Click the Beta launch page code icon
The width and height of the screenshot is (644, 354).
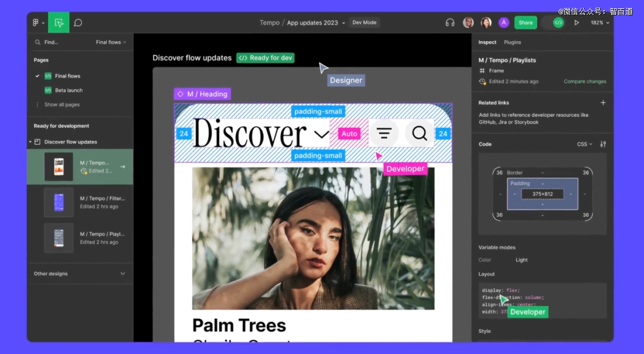pos(48,90)
